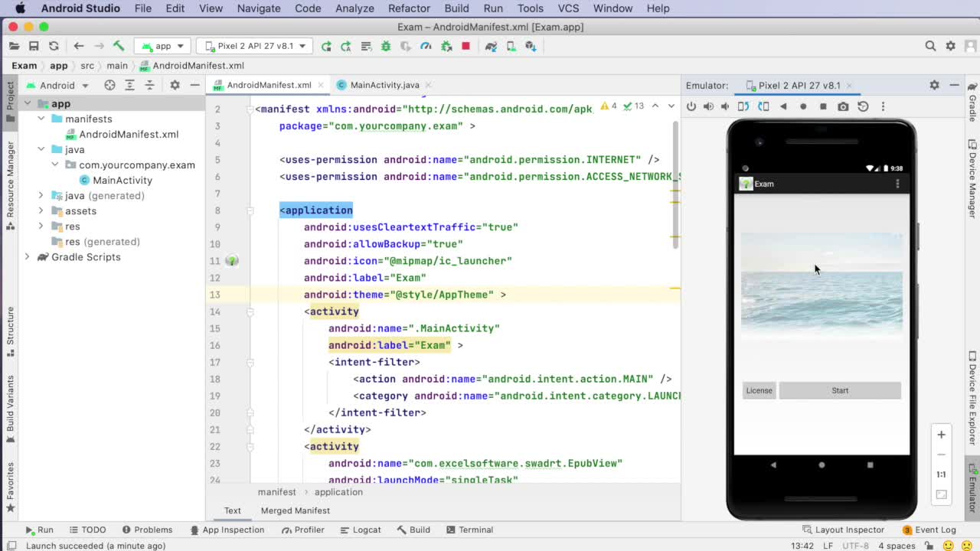Expand the res folder
Screen dimensions: 980x551
[x=41, y=226]
